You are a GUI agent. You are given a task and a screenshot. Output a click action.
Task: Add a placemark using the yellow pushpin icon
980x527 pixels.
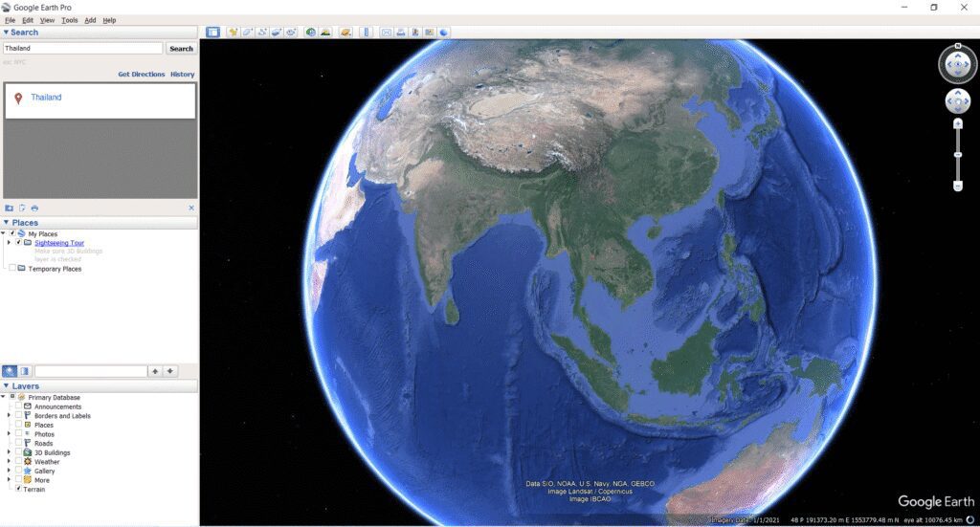tap(234, 32)
